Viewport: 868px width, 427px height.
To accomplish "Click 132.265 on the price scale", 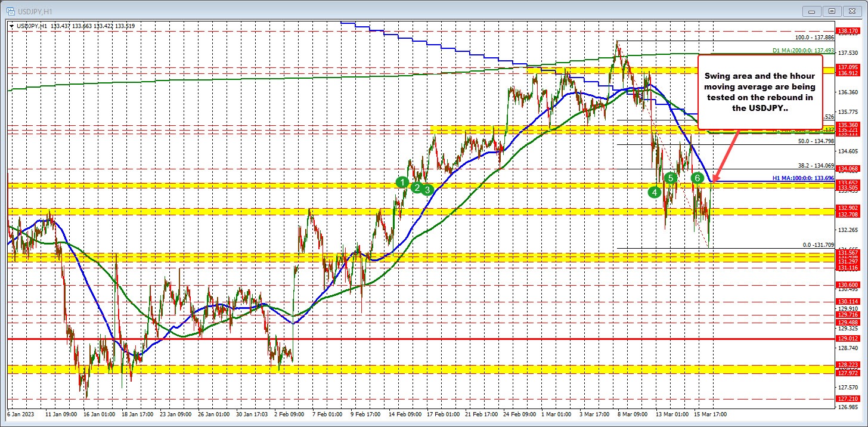I will coord(848,229).
